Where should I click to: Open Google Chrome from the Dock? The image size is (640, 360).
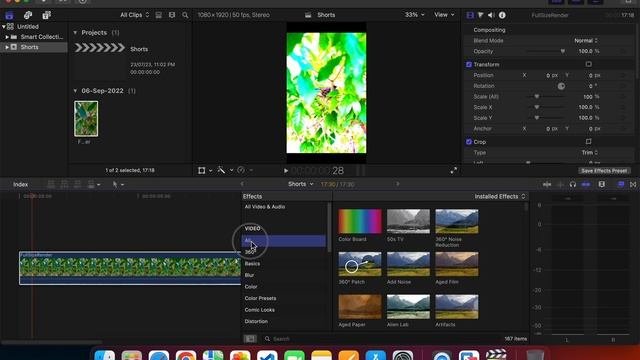[x=186, y=355]
